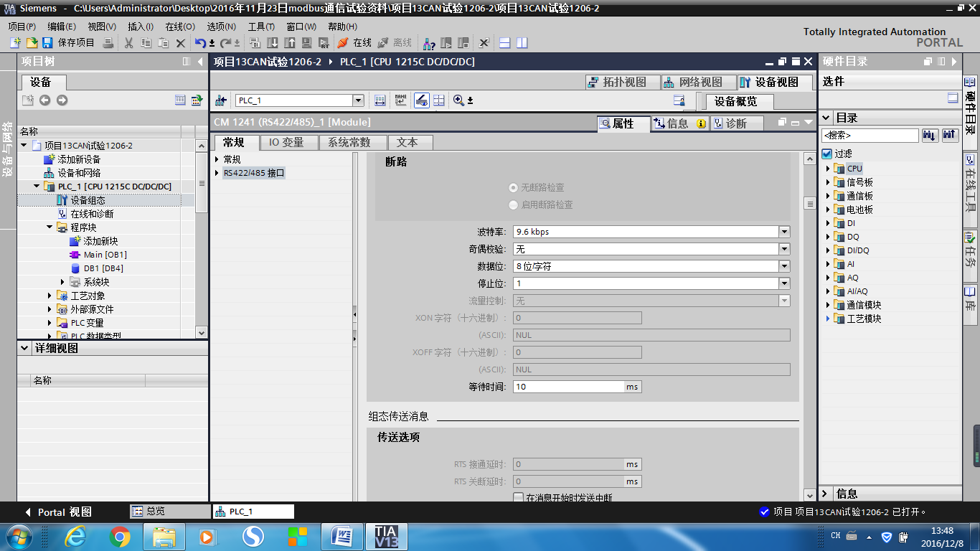
Task: Open the 在线(O) menu
Action: tap(180, 27)
